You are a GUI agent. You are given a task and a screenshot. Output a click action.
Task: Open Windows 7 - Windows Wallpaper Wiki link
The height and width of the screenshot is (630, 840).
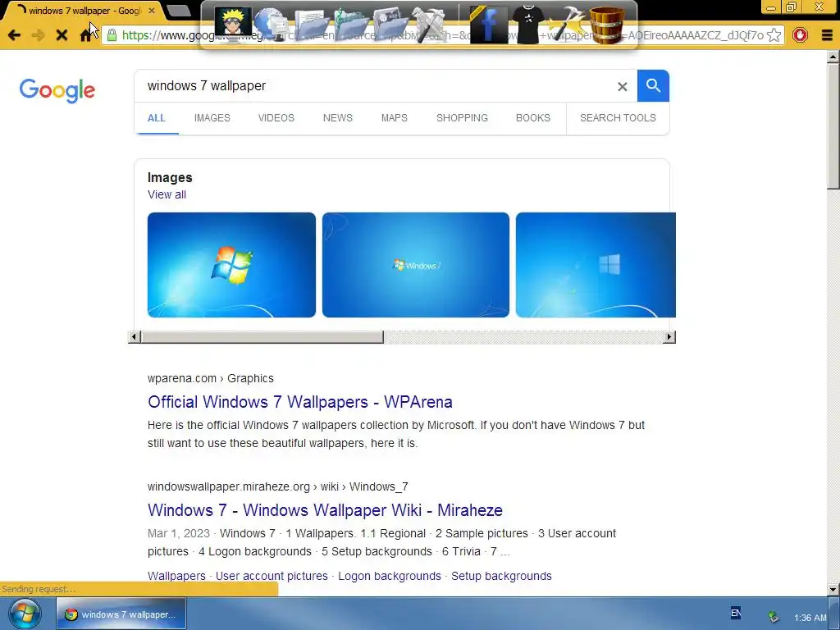click(x=325, y=510)
